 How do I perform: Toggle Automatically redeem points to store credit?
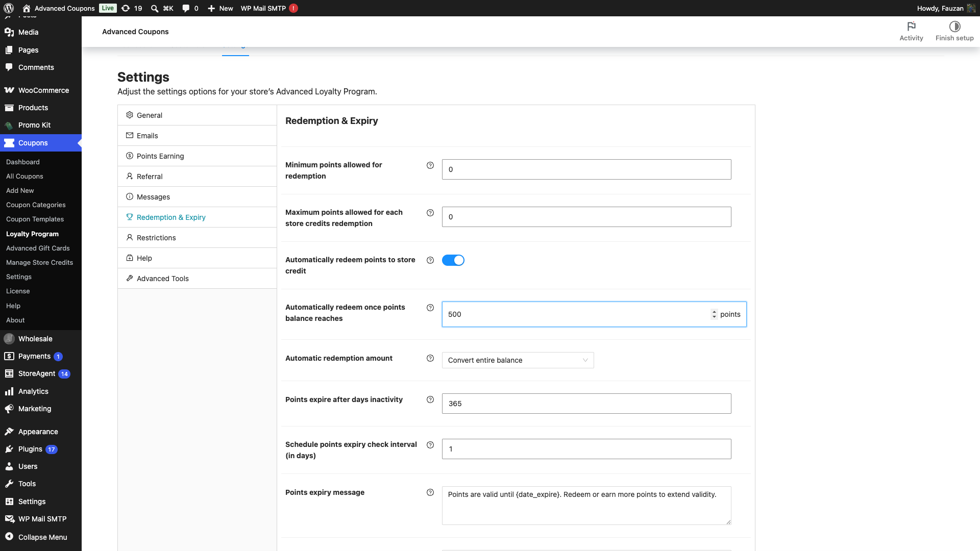(453, 260)
